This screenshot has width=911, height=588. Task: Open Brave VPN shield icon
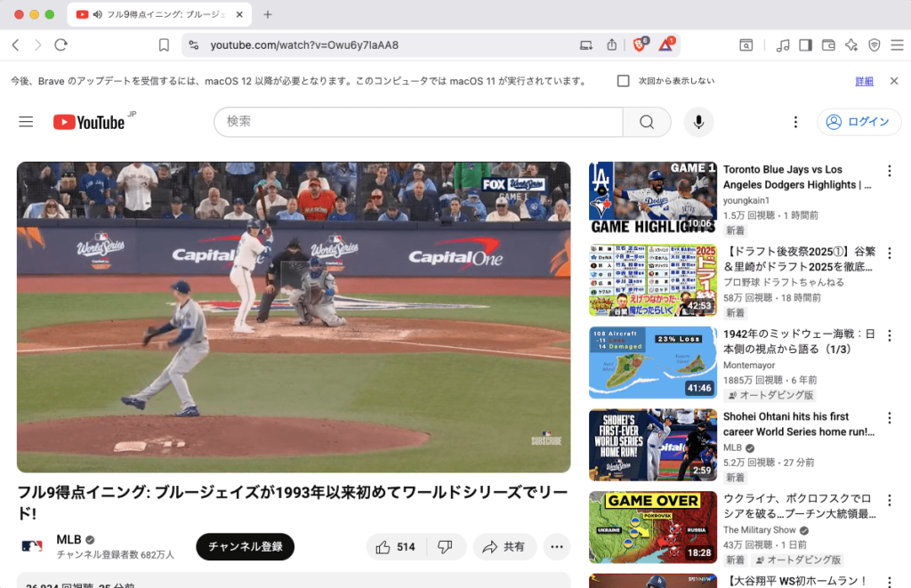pyautogui.click(x=875, y=44)
